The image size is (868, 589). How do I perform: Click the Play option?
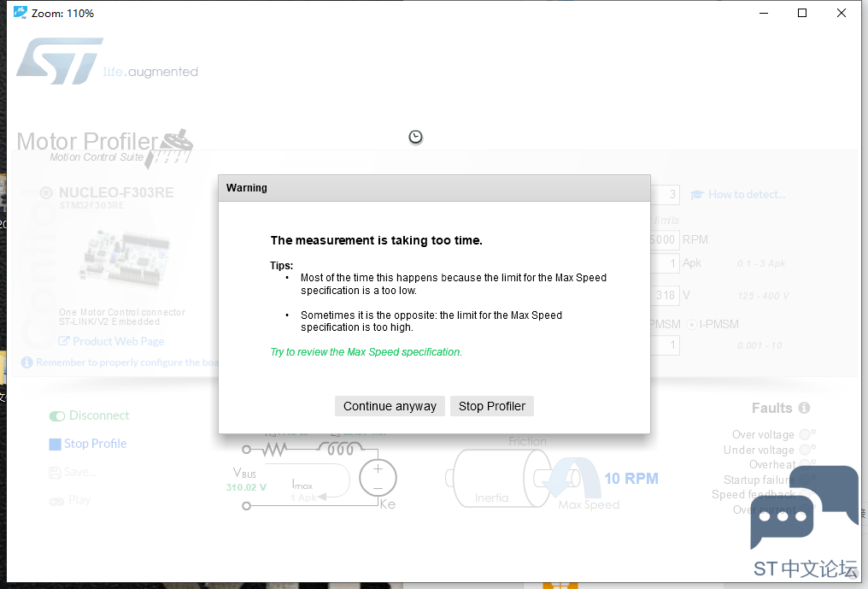[70, 500]
